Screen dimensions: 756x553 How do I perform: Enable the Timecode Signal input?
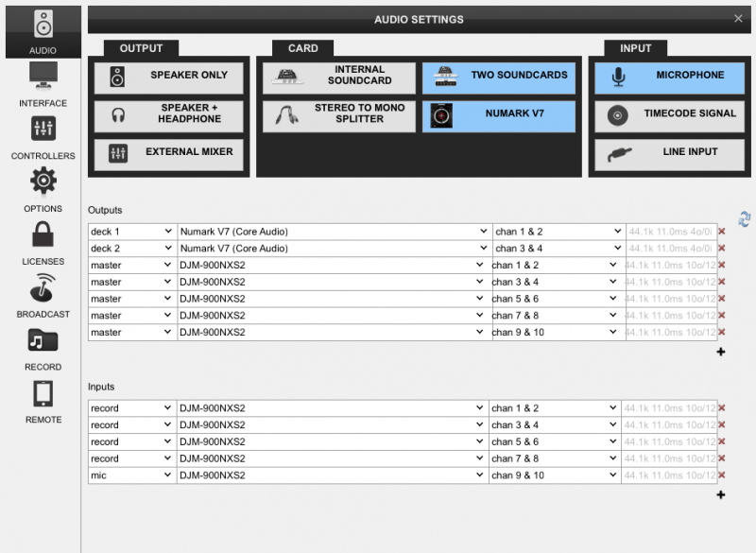670,116
